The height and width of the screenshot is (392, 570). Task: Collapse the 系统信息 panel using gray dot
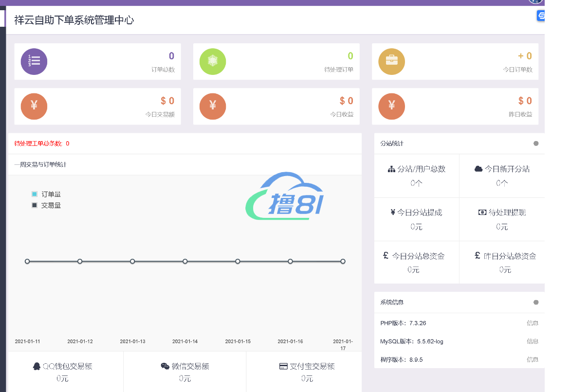(536, 302)
